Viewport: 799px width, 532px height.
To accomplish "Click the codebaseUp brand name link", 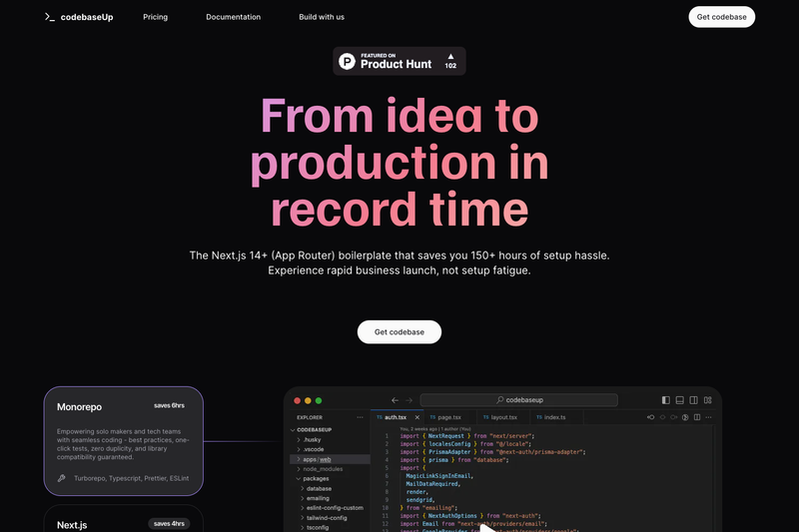I will coord(87,17).
